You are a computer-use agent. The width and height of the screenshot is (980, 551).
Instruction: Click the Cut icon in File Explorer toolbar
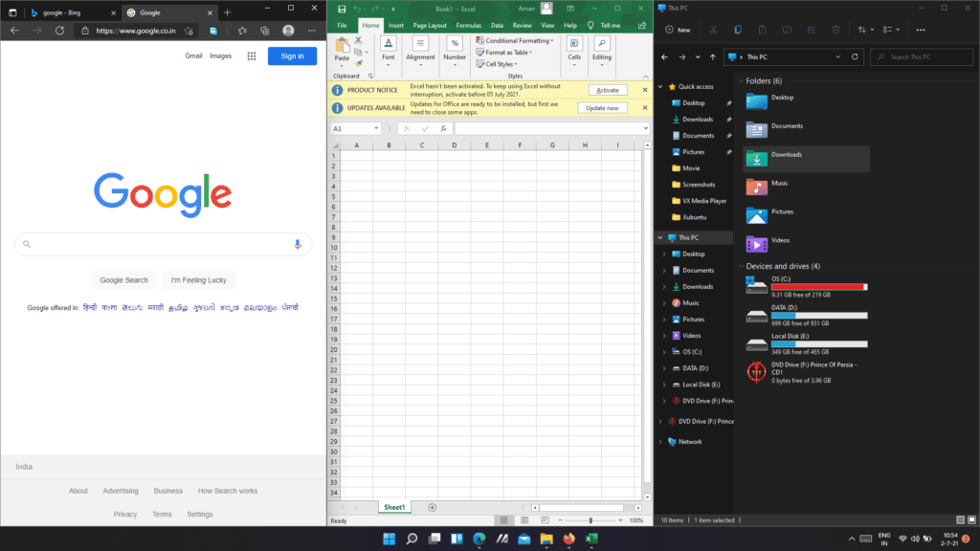713,30
